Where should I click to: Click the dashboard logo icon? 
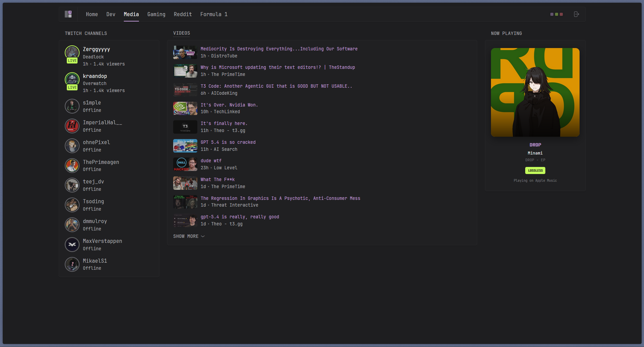click(68, 14)
